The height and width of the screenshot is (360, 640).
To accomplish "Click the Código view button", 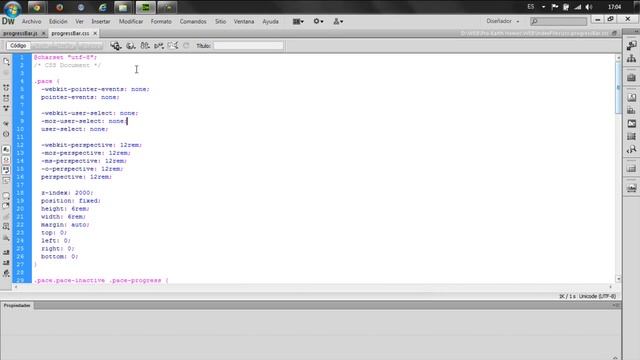I will tap(18, 46).
